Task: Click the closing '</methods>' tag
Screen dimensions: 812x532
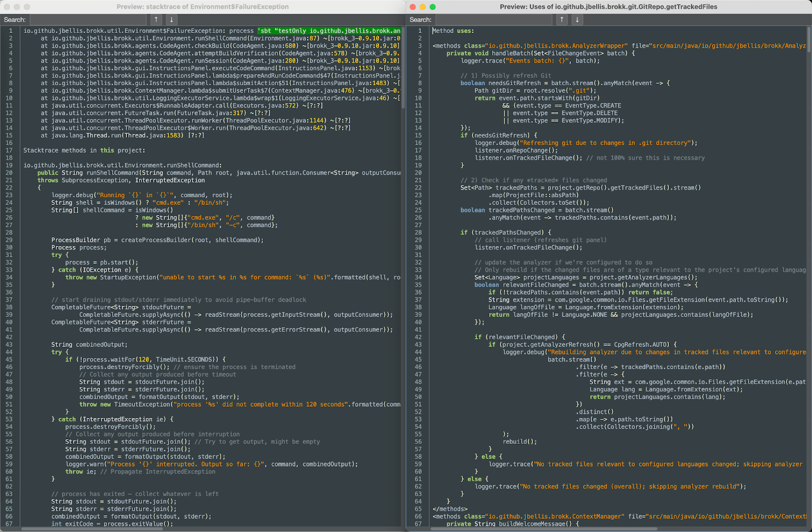Action: coord(450,509)
